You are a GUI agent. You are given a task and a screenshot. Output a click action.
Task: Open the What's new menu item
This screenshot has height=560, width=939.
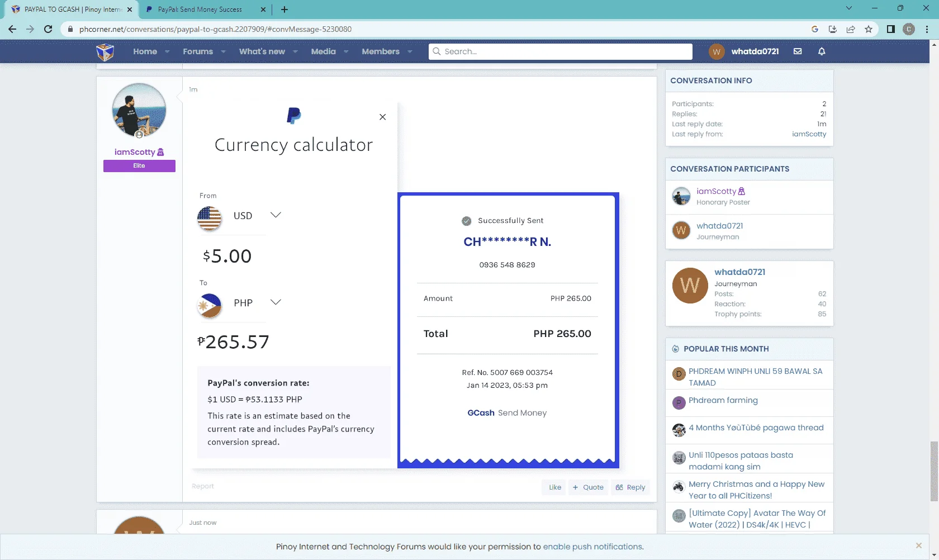(262, 51)
